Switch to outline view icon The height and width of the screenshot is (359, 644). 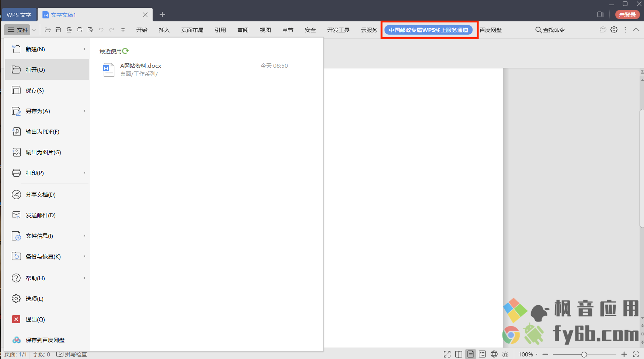click(482, 354)
